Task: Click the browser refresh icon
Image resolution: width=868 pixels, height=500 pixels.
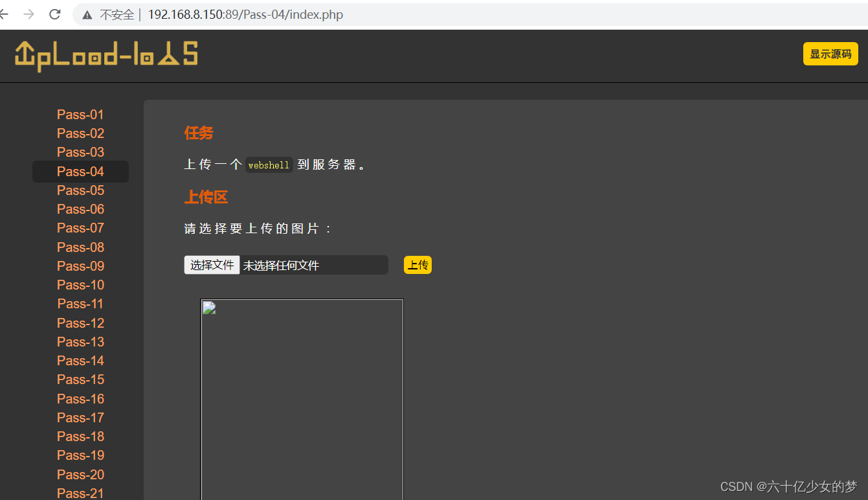Action: 54,14
